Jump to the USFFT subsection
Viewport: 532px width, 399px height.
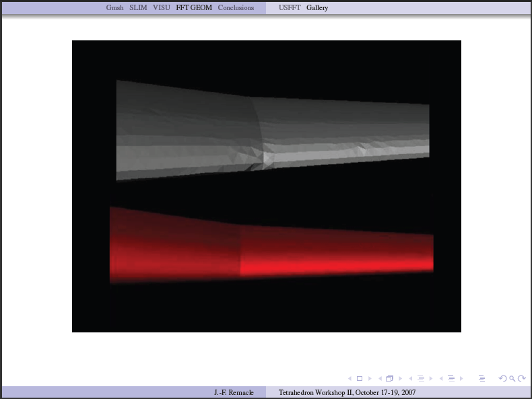[x=290, y=7]
